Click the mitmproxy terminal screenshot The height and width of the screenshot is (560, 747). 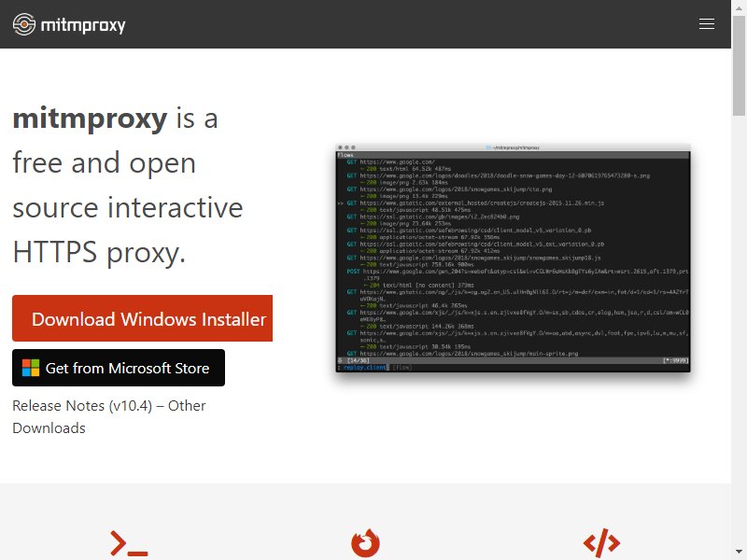513,258
